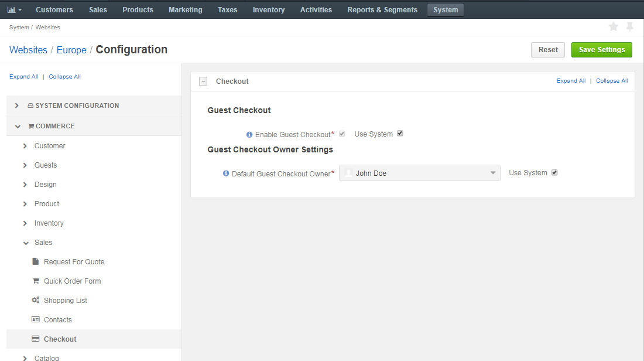Show info tooltip for Default Guest Checkout Owner

[226, 173]
